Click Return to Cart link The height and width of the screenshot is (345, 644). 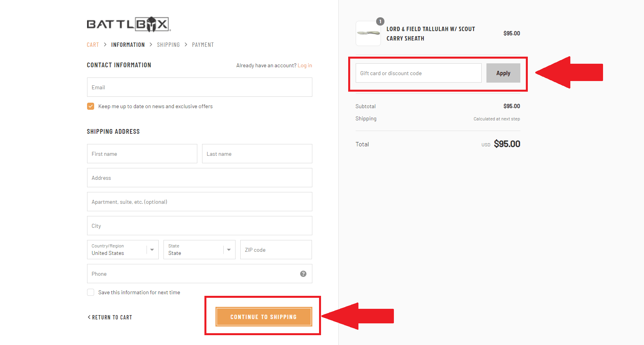(x=110, y=317)
